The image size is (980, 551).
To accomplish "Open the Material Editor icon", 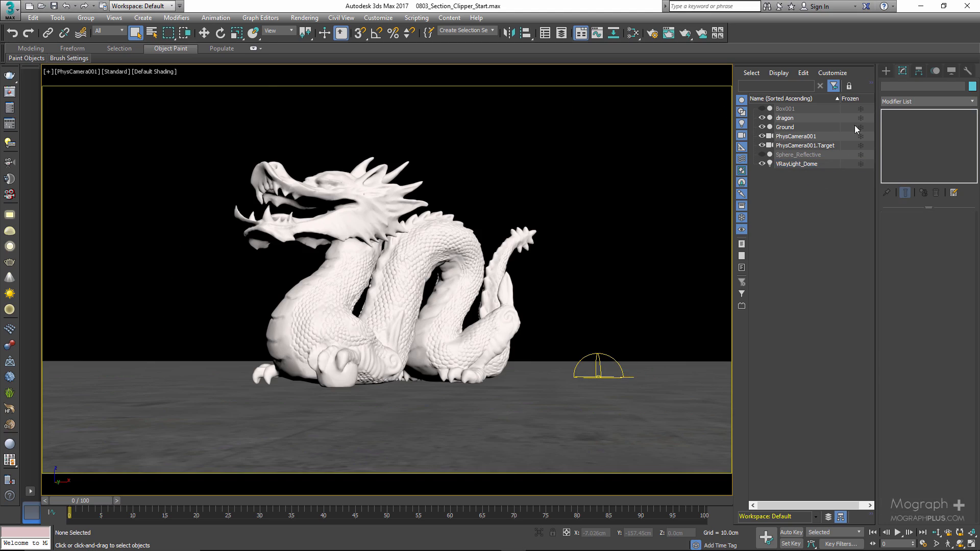I will [633, 33].
